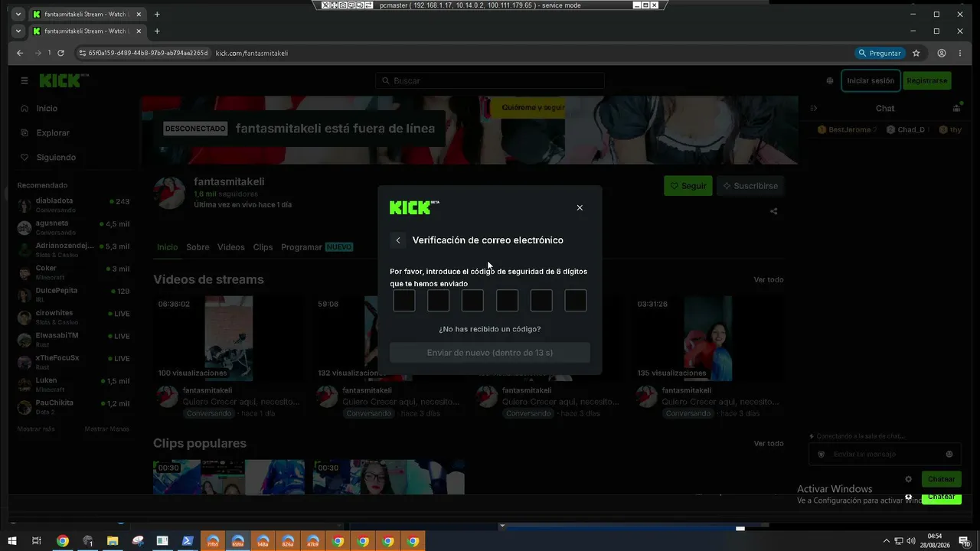980x551 pixels.
Task: Select the Inicio channel tab
Action: (167, 247)
